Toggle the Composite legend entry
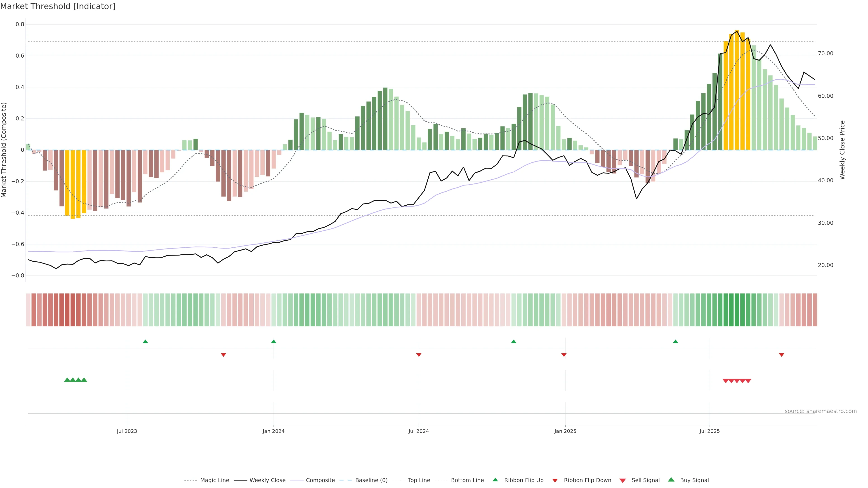 (320, 480)
